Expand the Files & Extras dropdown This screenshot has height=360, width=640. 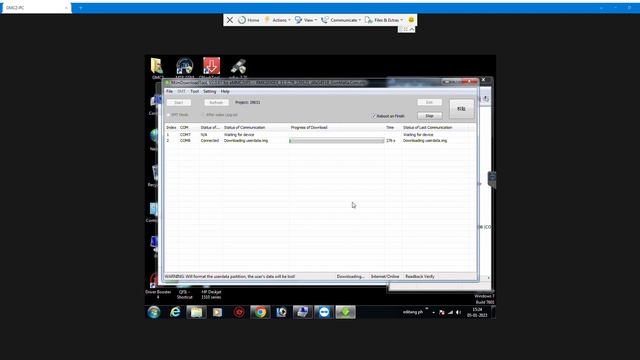pos(384,20)
